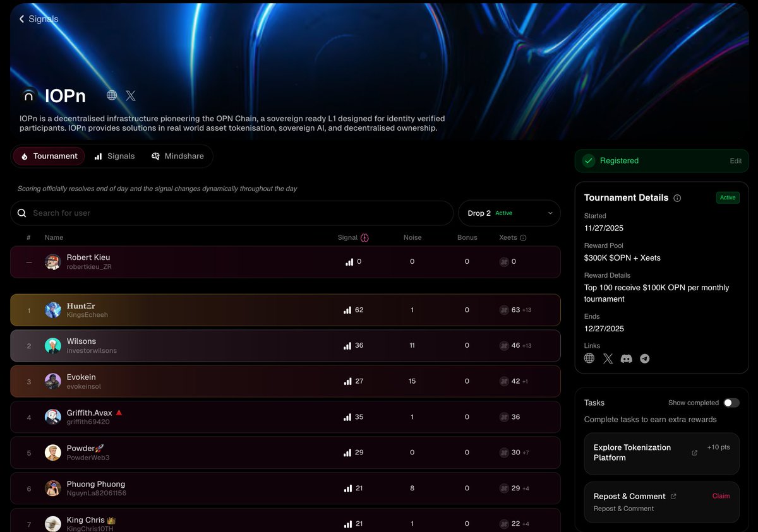Focus the Search for user field
Image resolution: width=758 pixels, height=532 pixels.
click(232, 213)
